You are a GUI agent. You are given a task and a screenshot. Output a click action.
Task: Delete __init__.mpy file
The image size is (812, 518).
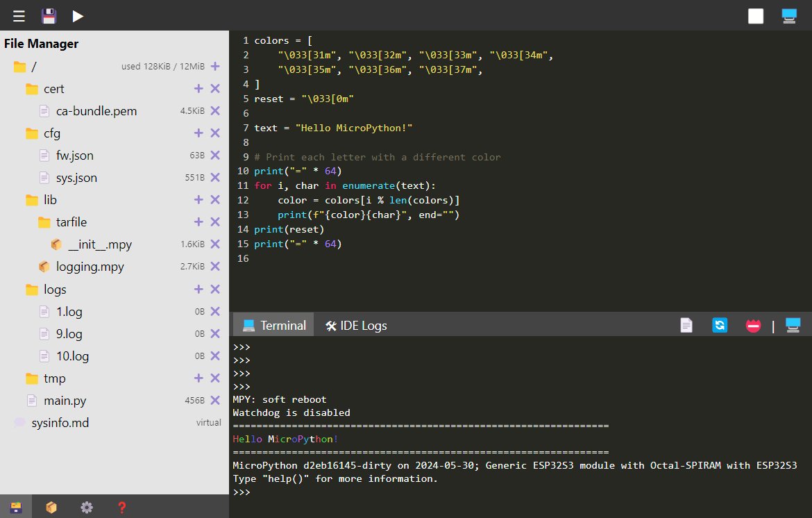215,244
